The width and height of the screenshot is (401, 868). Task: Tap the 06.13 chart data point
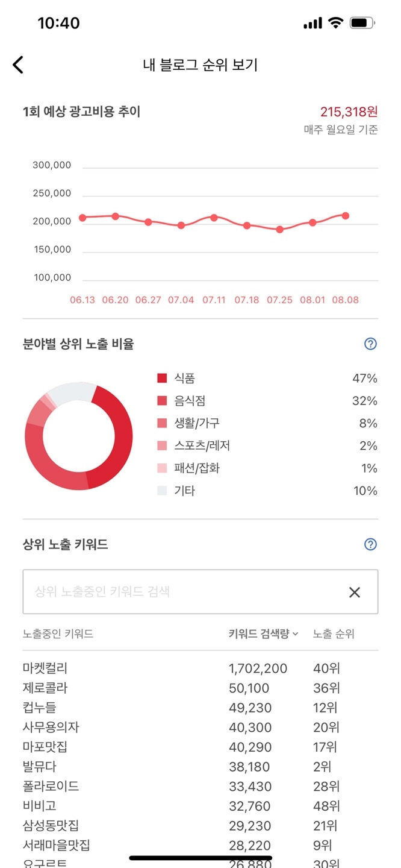[82, 218]
